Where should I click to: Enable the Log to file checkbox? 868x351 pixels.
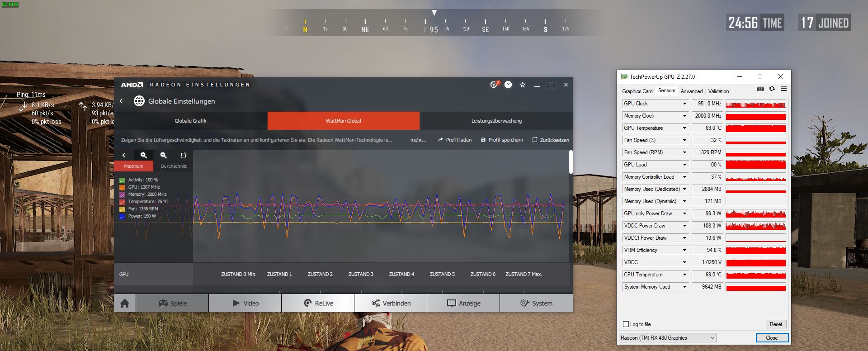pos(626,324)
